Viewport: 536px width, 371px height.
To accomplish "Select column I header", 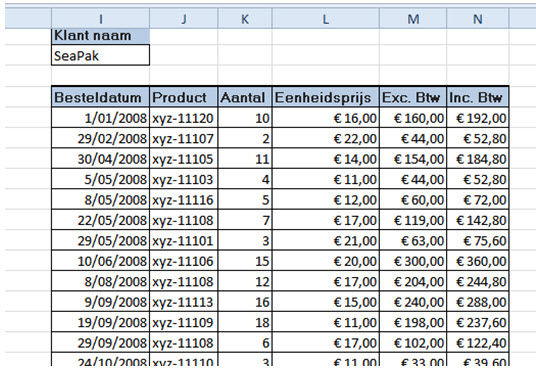I will (100, 19).
